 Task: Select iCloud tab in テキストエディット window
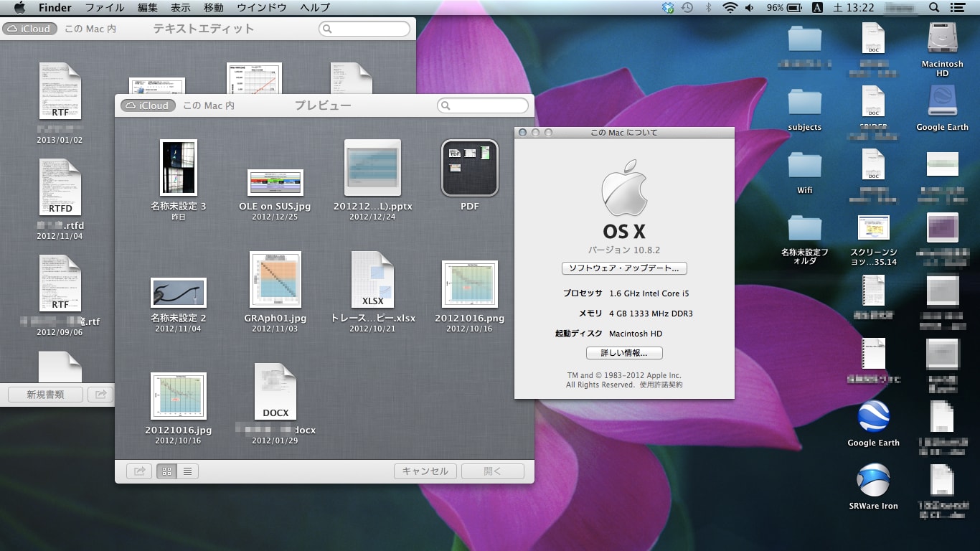point(29,29)
